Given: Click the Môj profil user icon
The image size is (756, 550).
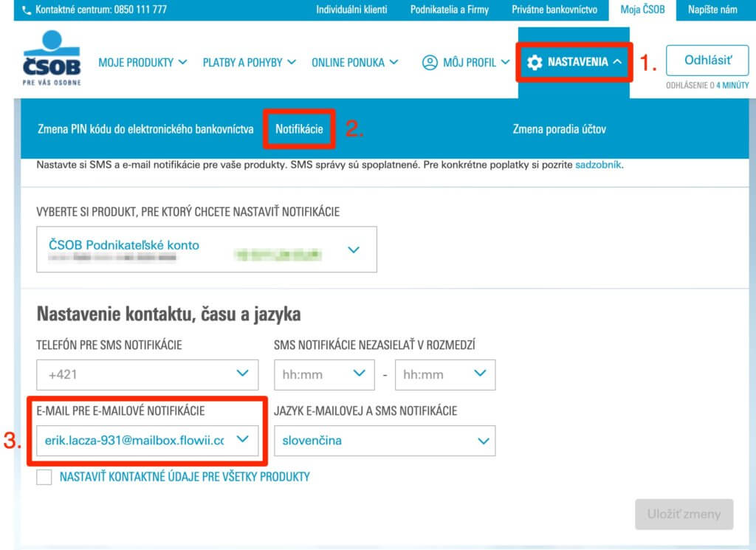Looking at the screenshot, I should tap(430, 62).
